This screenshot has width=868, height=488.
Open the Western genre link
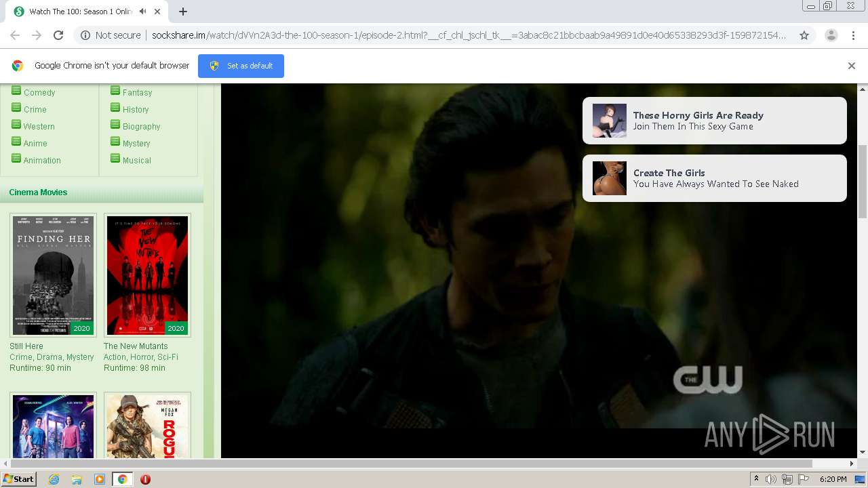click(39, 127)
